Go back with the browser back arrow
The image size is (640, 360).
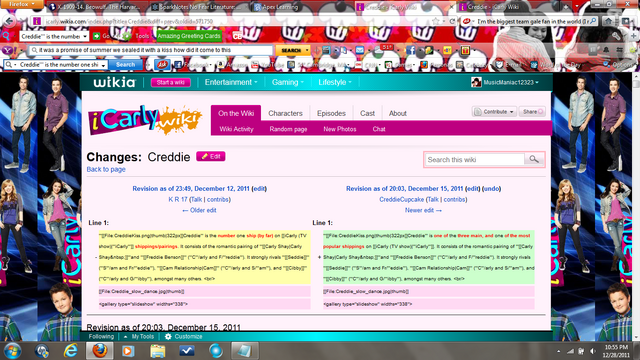(x=10, y=21)
